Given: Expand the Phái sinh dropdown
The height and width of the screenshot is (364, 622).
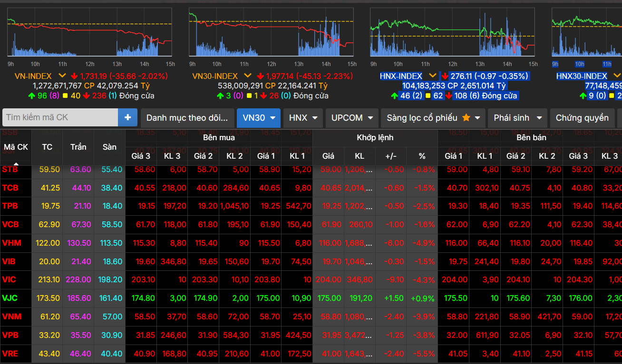Looking at the screenshot, I should pyautogui.click(x=517, y=118).
